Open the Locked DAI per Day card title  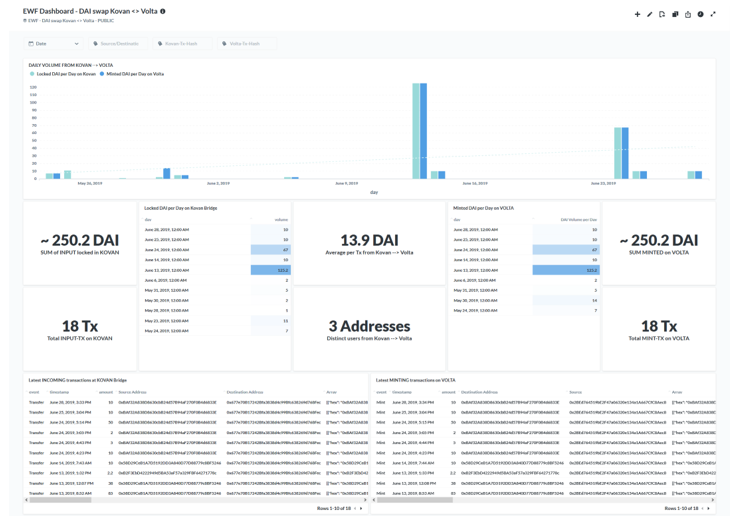[x=180, y=208]
